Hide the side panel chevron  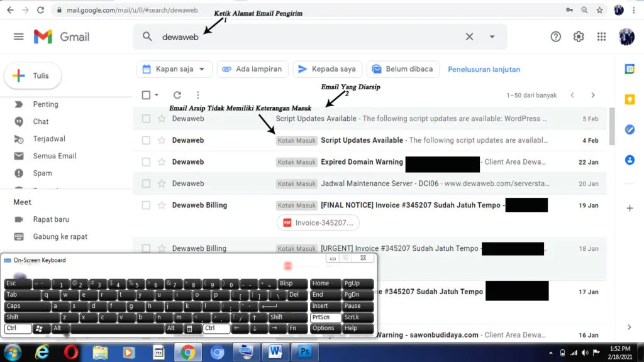629,327
